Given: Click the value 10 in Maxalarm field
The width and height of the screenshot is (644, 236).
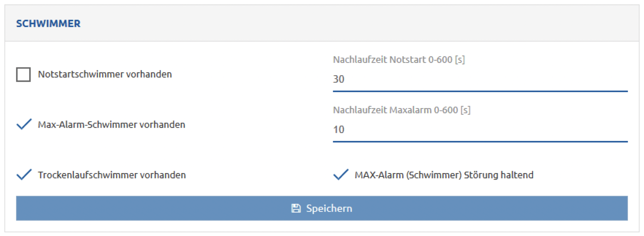Looking at the screenshot, I should (339, 129).
